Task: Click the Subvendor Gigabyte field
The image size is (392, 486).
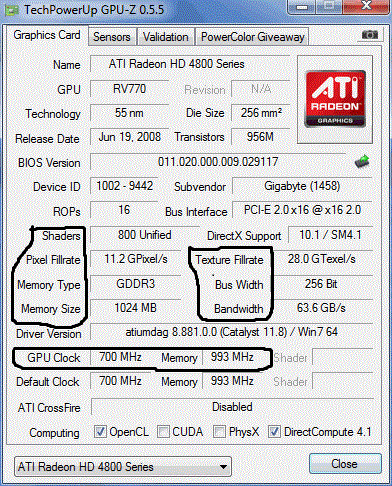Action: [302, 186]
